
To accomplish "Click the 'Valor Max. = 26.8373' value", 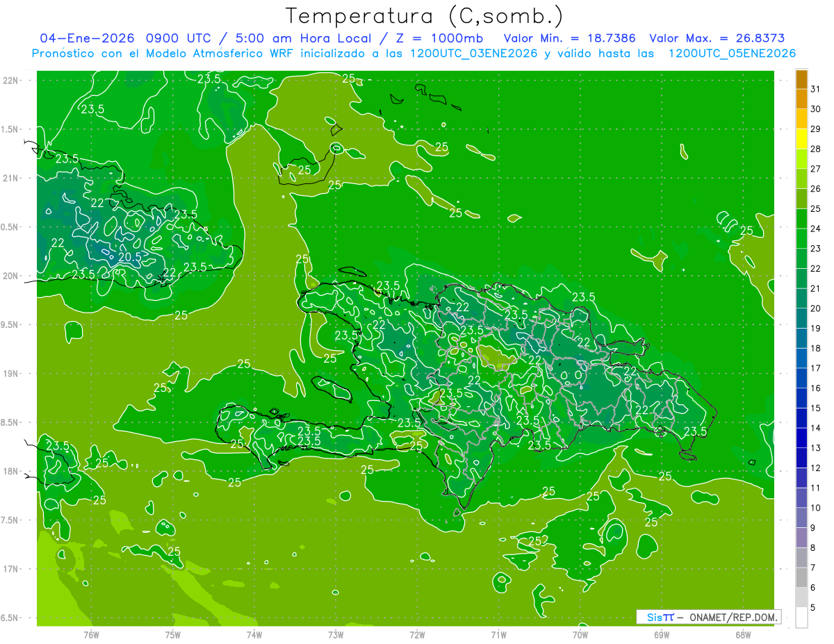I will pos(717,38).
